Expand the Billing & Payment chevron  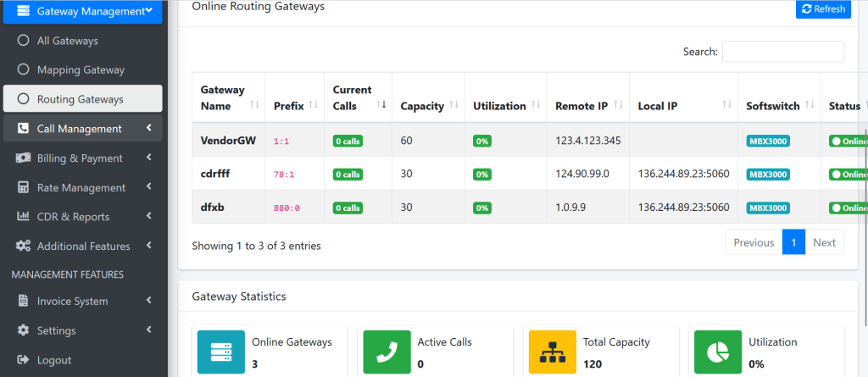149,158
